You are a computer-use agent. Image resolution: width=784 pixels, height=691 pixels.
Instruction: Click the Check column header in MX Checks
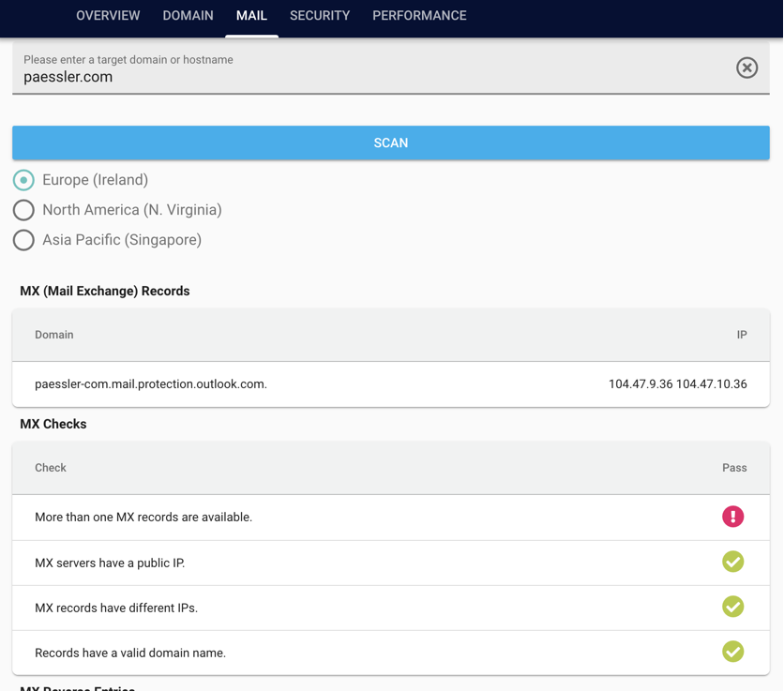pyautogui.click(x=51, y=468)
